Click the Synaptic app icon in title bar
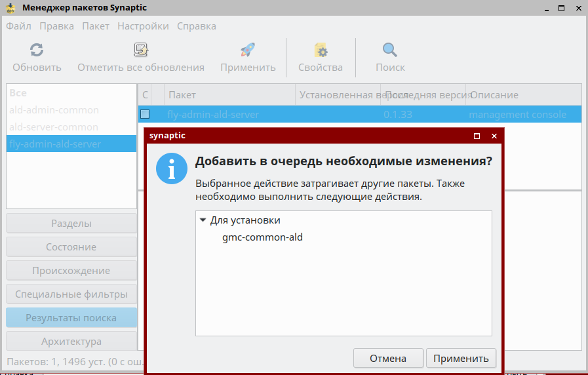The image size is (588, 375). 10,8
